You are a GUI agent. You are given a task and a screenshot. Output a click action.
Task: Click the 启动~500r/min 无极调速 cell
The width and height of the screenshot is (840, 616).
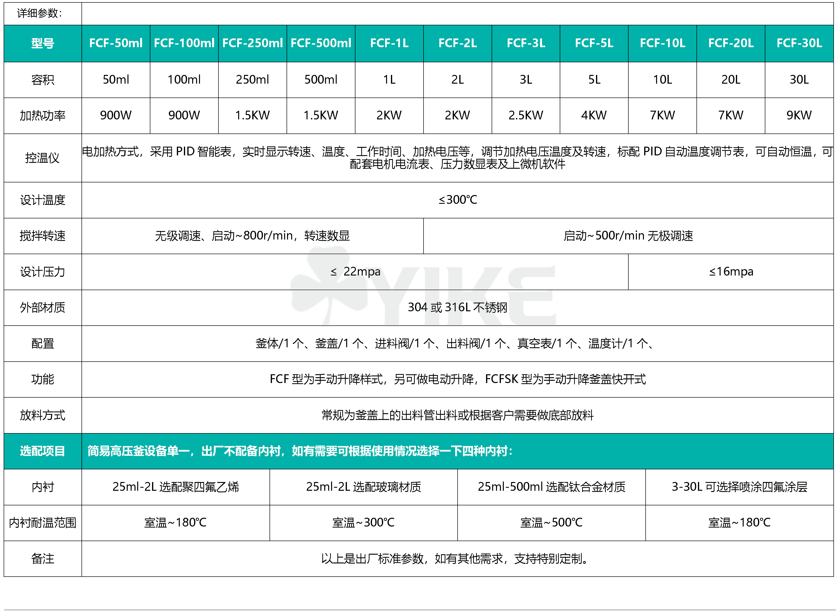click(x=628, y=236)
